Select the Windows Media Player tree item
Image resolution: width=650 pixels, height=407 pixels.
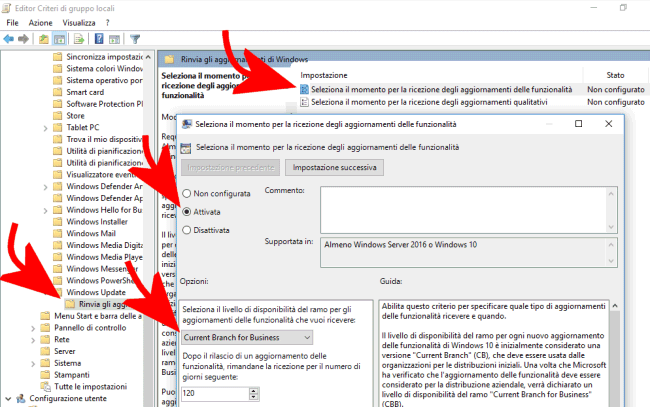coord(104,257)
